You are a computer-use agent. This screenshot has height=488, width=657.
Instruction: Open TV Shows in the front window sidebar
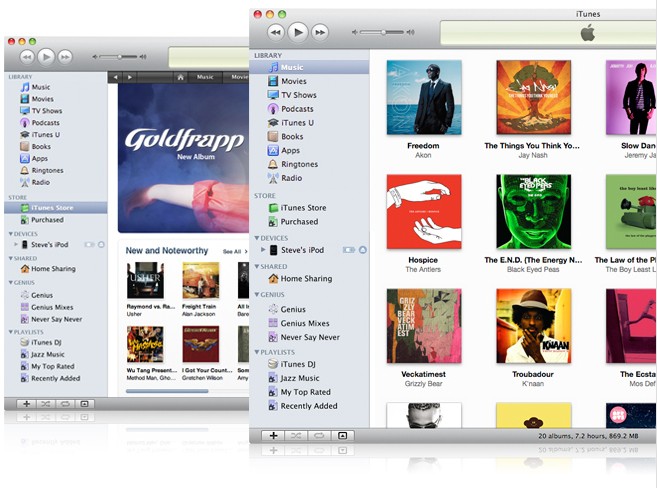click(309, 95)
